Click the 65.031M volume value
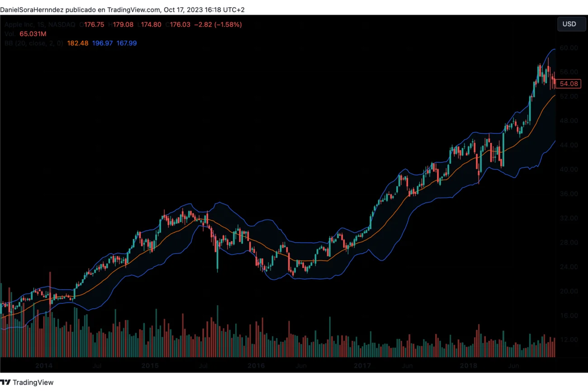Viewport: 588px width, 392px height. (x=33, y=34)
